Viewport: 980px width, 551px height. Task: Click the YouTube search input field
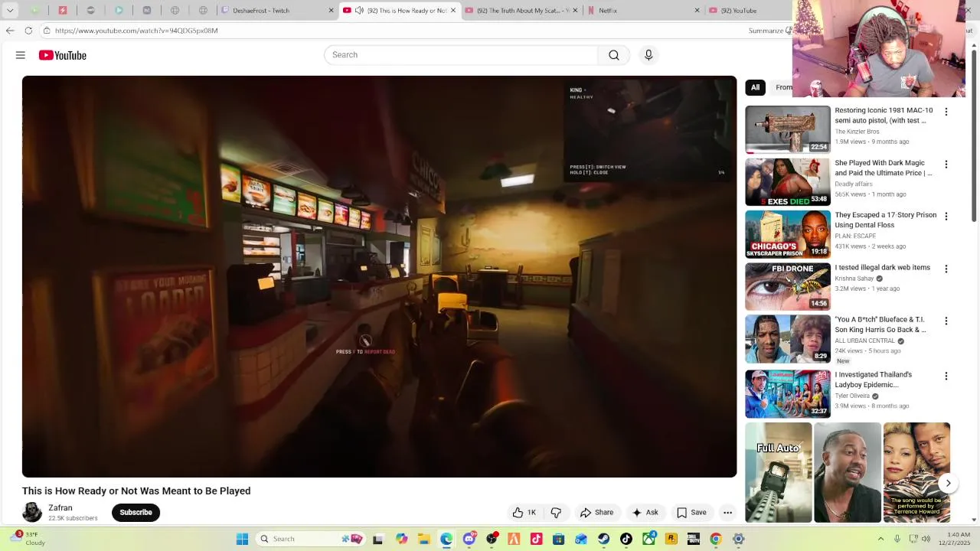[461, 55]
